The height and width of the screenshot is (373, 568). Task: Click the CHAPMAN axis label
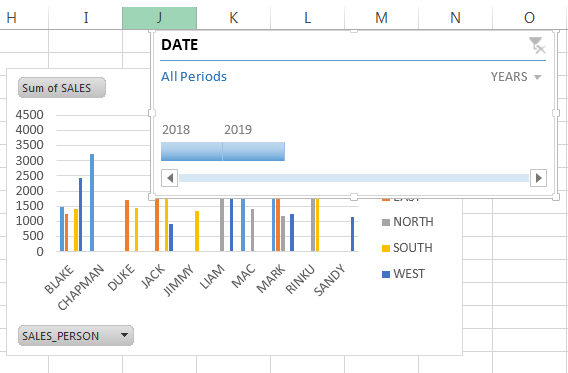(x=81, y=287)
